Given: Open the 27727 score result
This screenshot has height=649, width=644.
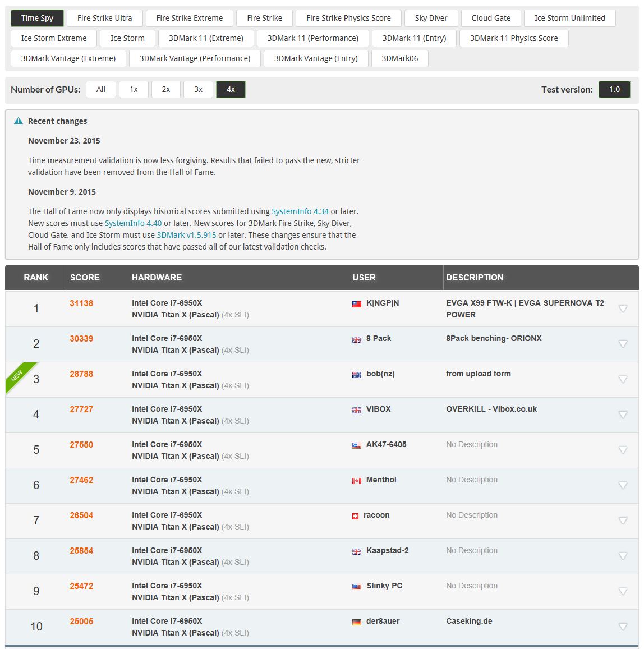Looking at the screenshot, I should point(81,409).
